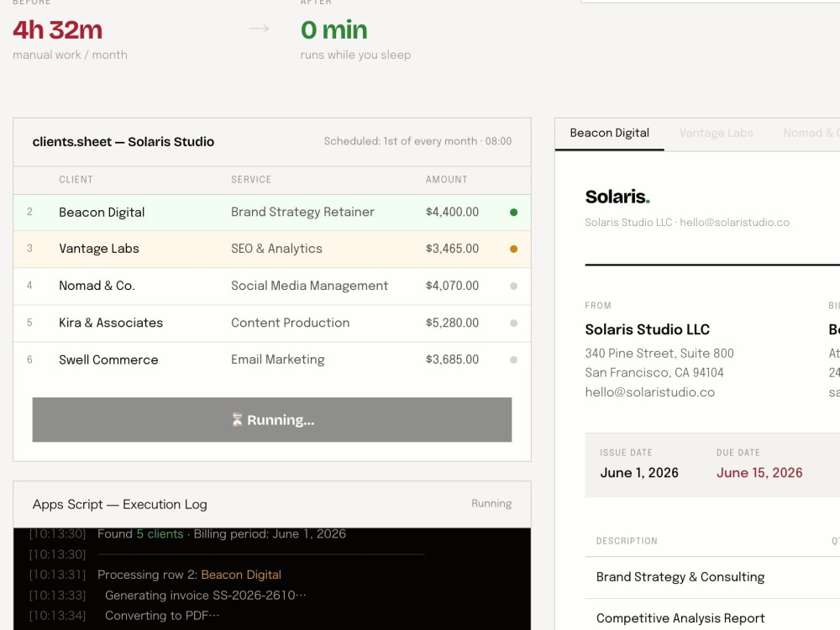Click the gray status dot for Swell Commerce
840x630 pixels.
coord(513,360)
